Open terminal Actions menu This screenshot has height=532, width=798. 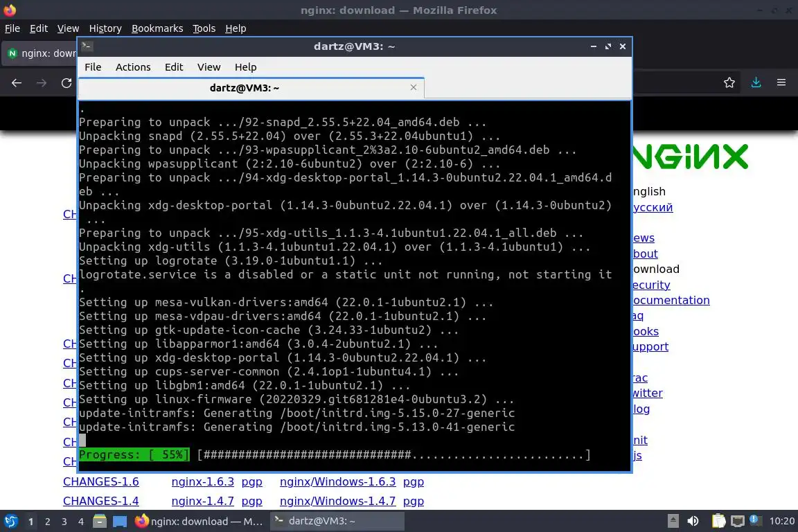pos(133,67)
